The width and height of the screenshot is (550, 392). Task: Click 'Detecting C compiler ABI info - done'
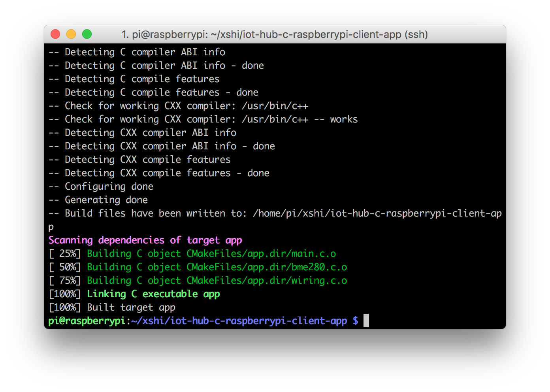coord(156,66)
